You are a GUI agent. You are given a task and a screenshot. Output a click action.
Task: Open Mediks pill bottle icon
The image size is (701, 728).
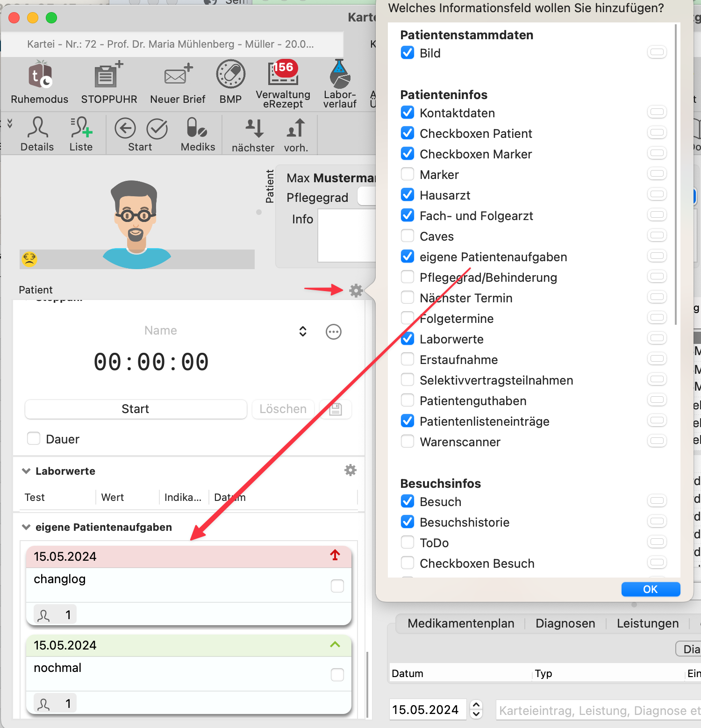pos(198,134)
